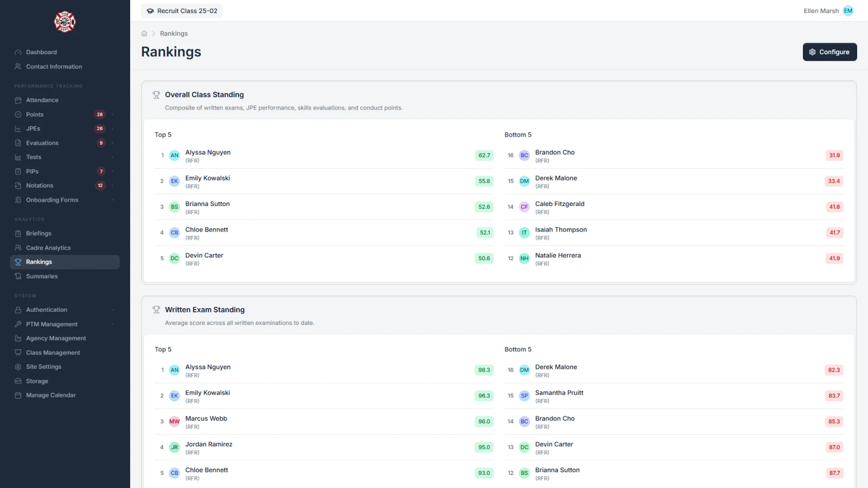
Task: Click the Authentication lock icon
Action: tap(18, 310)
